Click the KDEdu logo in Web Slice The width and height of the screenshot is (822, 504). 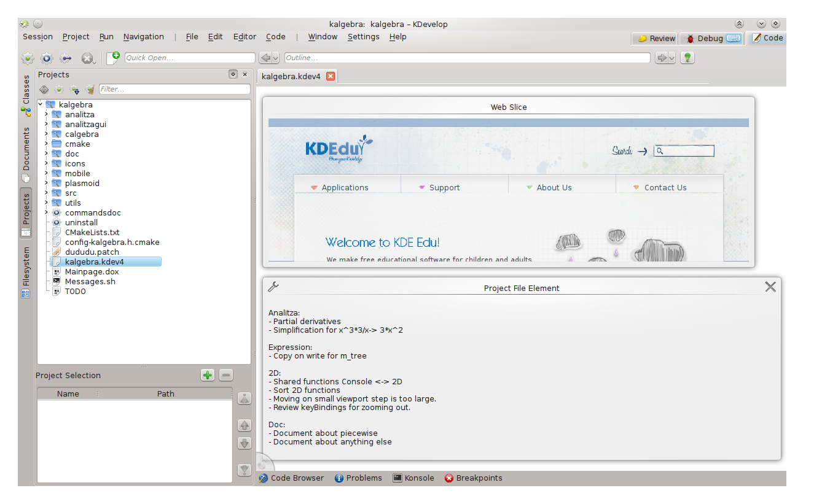pyautogui.click(x=339, y=149)
